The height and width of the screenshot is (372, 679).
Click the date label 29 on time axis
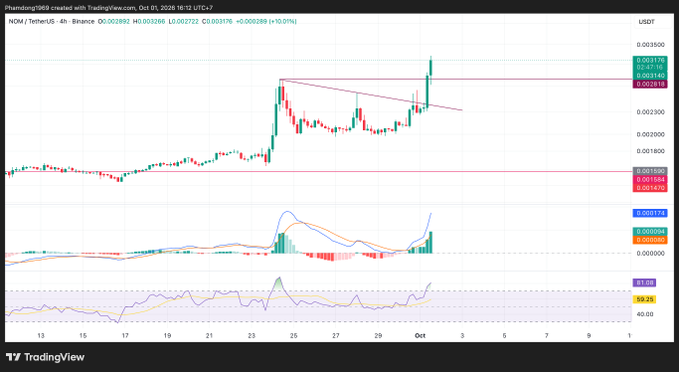[378, 336]
